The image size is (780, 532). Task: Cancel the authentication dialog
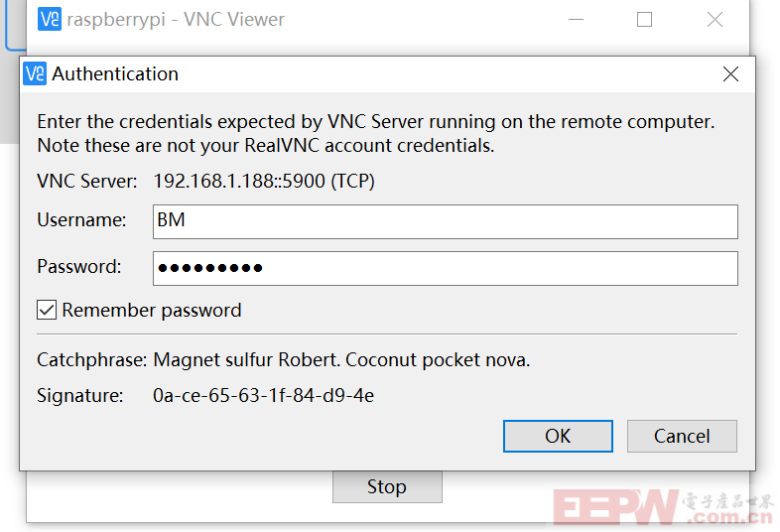click(x=682, y=436)
